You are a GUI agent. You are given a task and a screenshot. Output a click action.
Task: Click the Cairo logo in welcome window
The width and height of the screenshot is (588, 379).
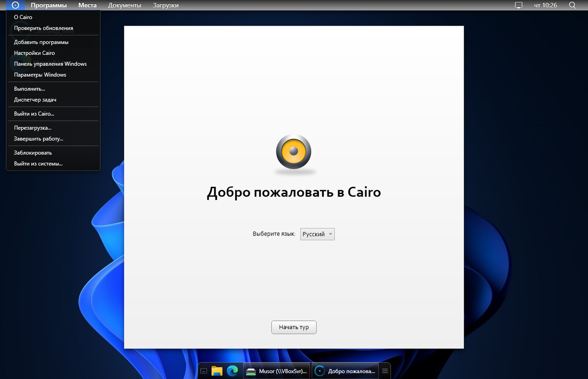(x=294, y=152)
